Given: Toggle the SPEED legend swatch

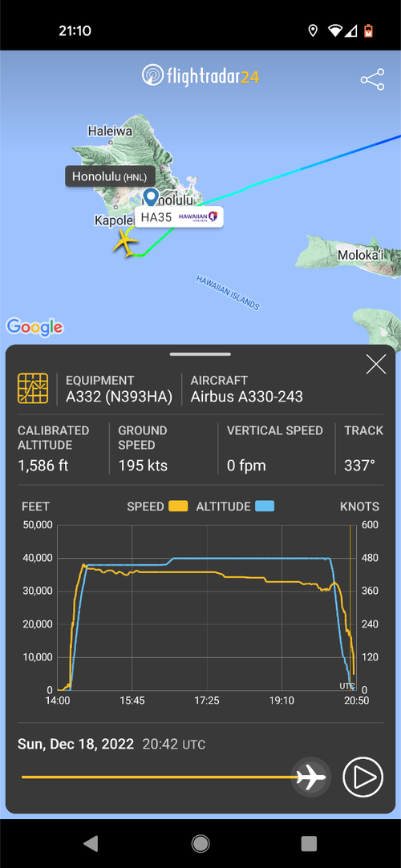Looking at the screenshot, I should click(x=178, y=506).
